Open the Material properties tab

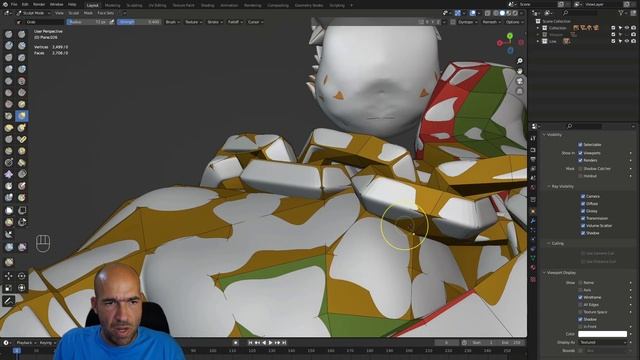[x=533, y=267]
